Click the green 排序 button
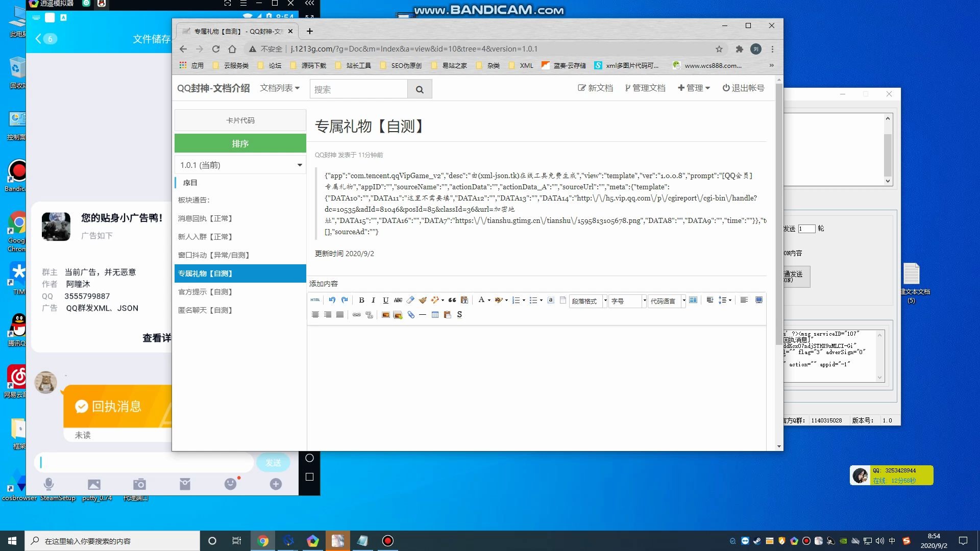This screenshot has width=980, height=551. pos(240,143)
